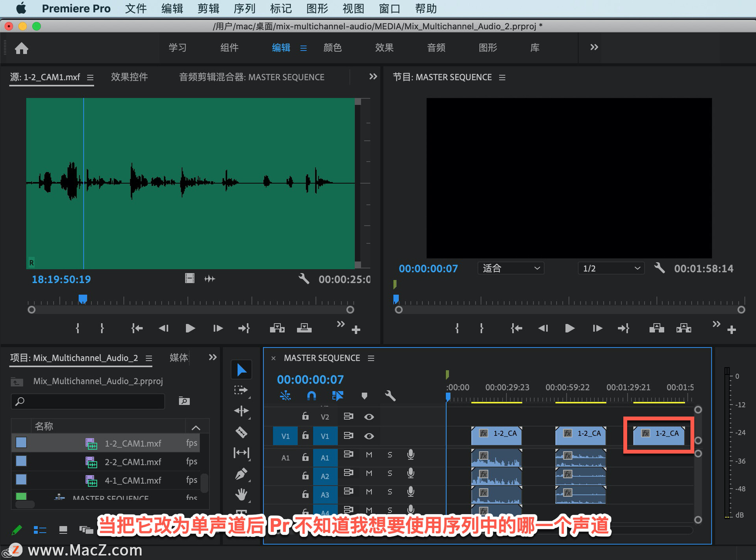Open the 1/2 playback resolution dropdown

tap(611, 269)
